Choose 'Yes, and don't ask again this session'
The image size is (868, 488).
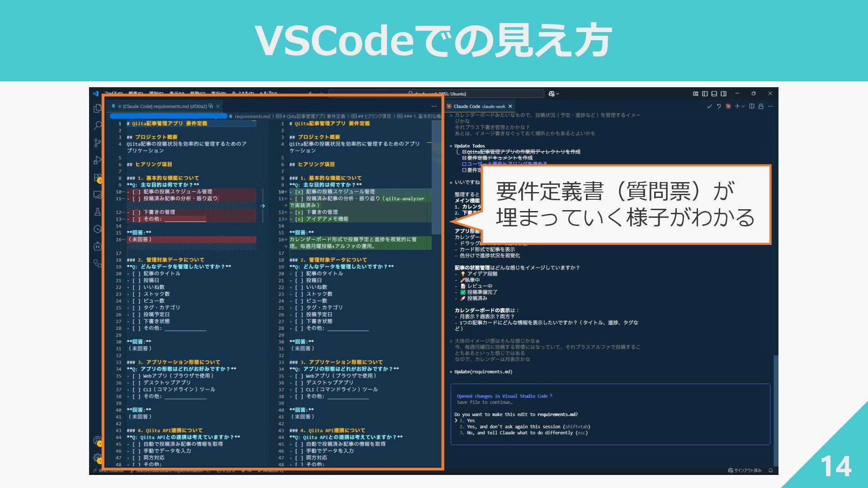click(525, 427)
